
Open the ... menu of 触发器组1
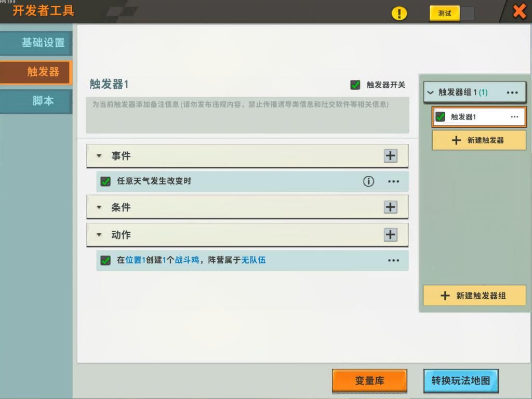512,92
